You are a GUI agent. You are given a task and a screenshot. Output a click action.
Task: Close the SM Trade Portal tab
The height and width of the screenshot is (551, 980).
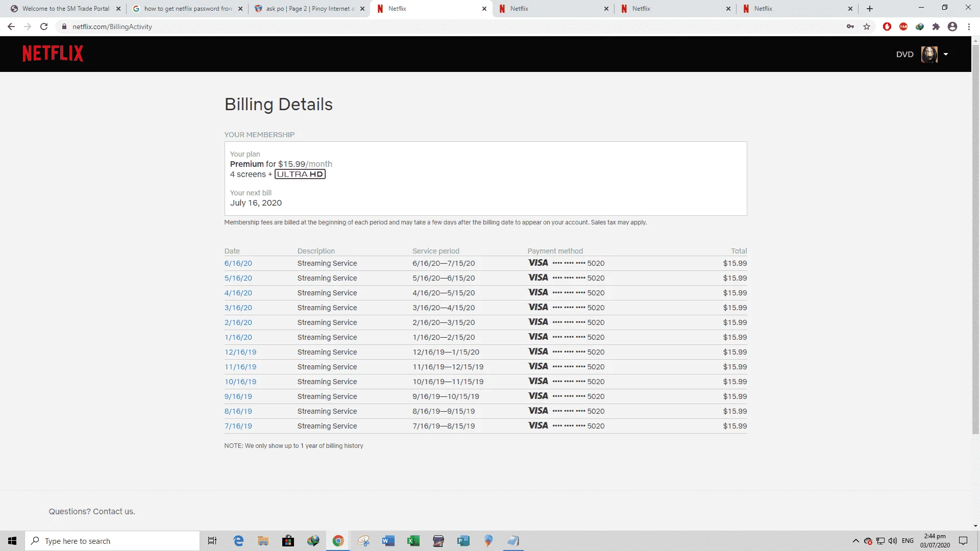(118, 9)
